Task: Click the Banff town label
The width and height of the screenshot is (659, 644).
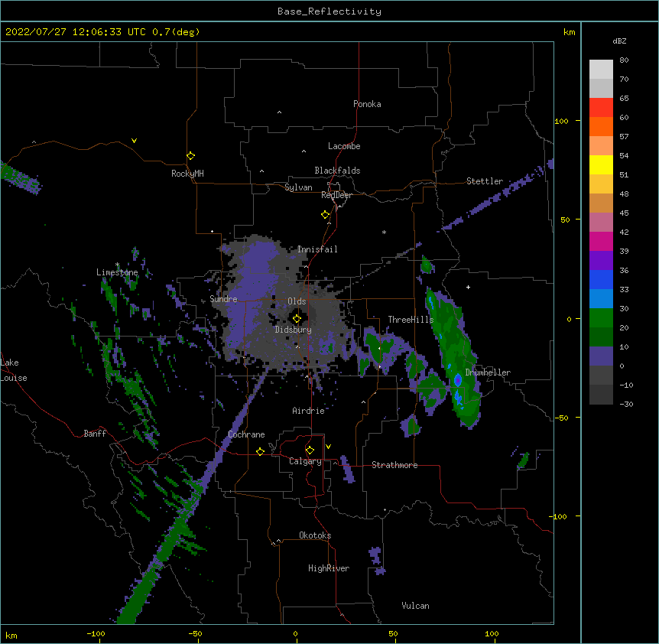Action: pos(95,434)
